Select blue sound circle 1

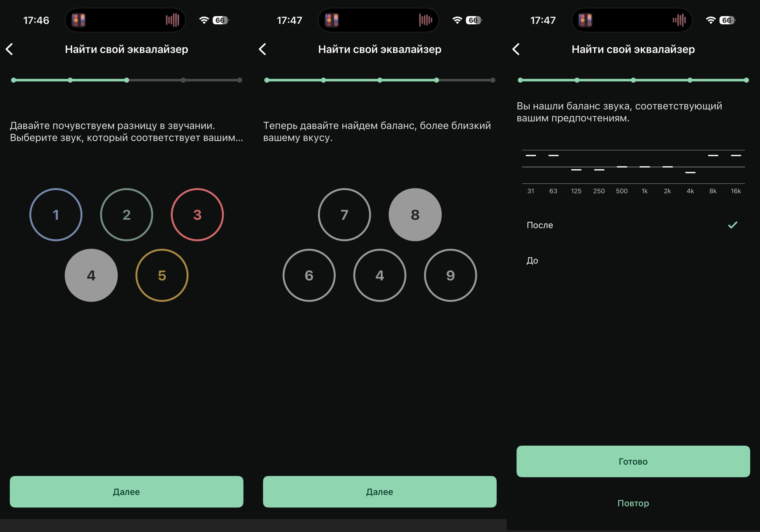[56, 215]
